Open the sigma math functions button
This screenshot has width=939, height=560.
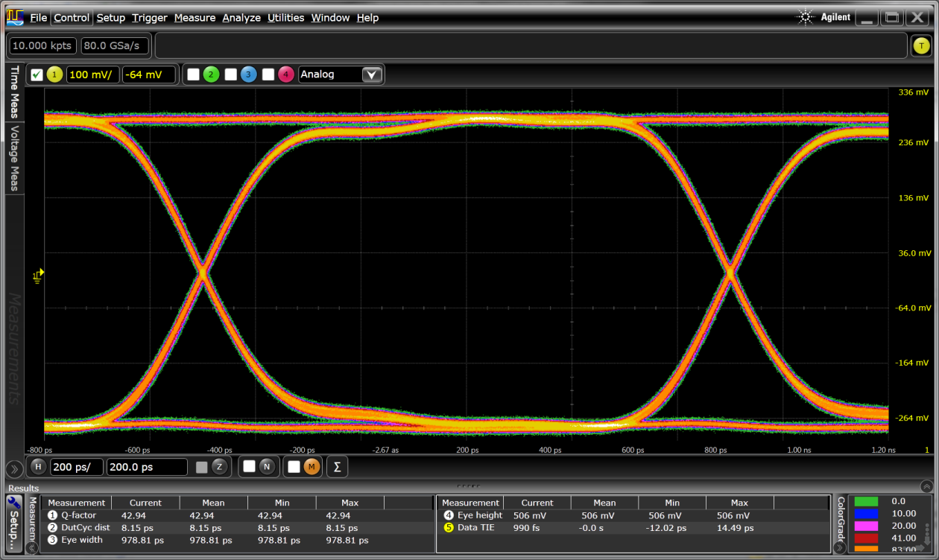coord(337,467)
